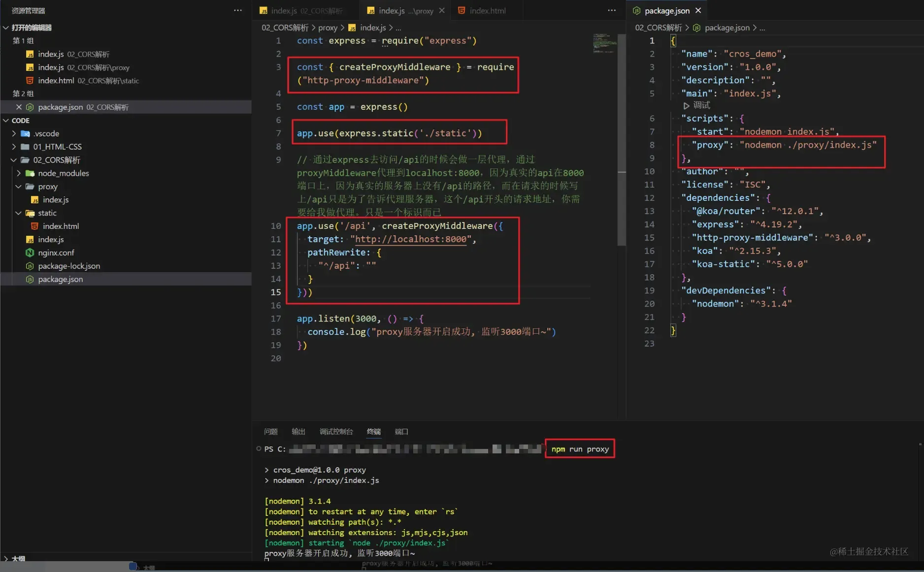Screen dimensions: 924x572
Task: Collapse the open editors section
Action: coord(6,28)
